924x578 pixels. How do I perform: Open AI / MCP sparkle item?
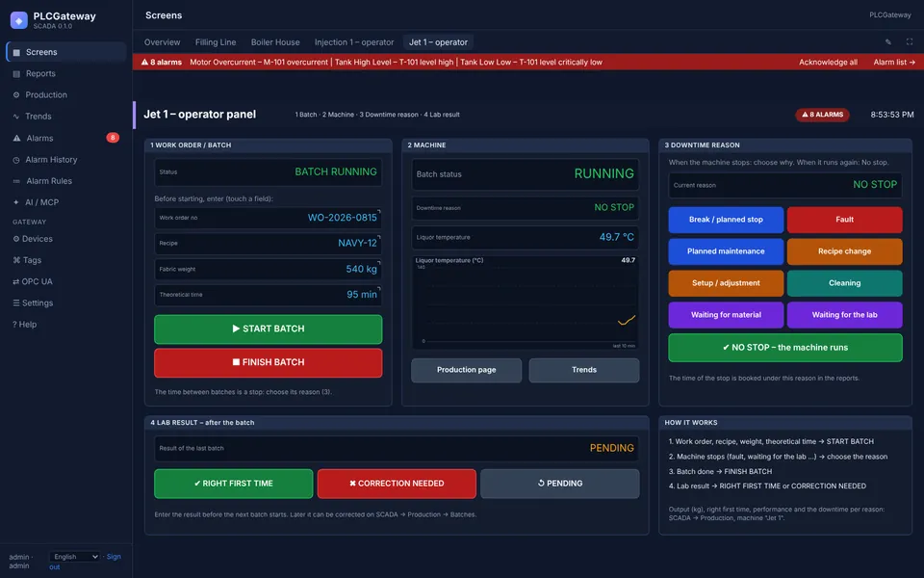point(16,202)
